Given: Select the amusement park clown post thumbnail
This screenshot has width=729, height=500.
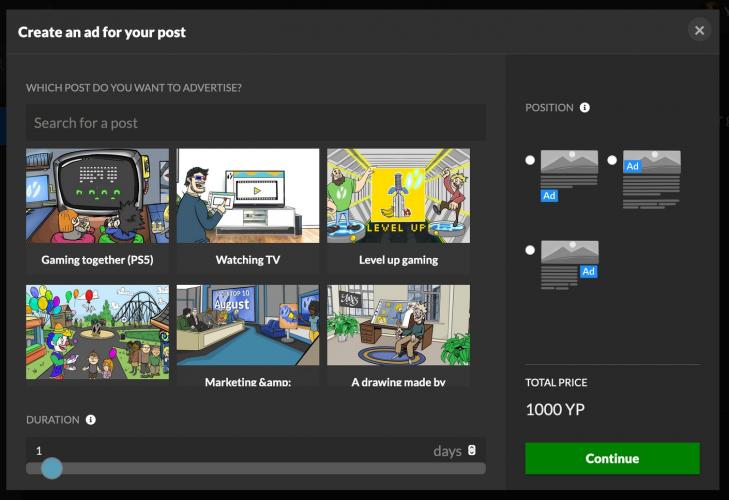Looking at the screenshot, I should pyautogui.click(x=97, y=332).
